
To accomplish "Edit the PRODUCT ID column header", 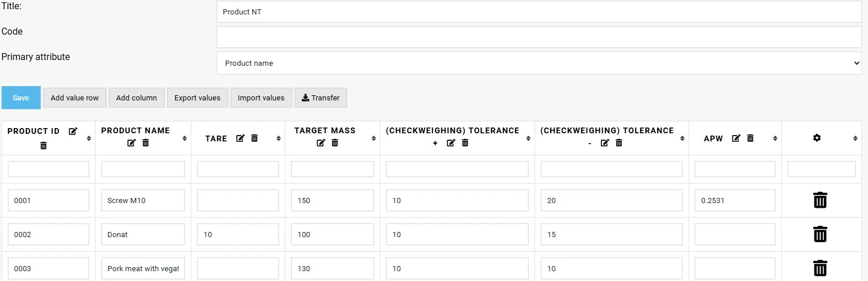I will pos(73,131).
